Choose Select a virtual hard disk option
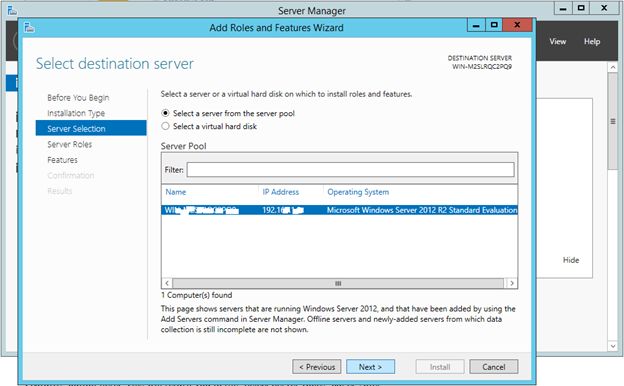 coord(165,126)
